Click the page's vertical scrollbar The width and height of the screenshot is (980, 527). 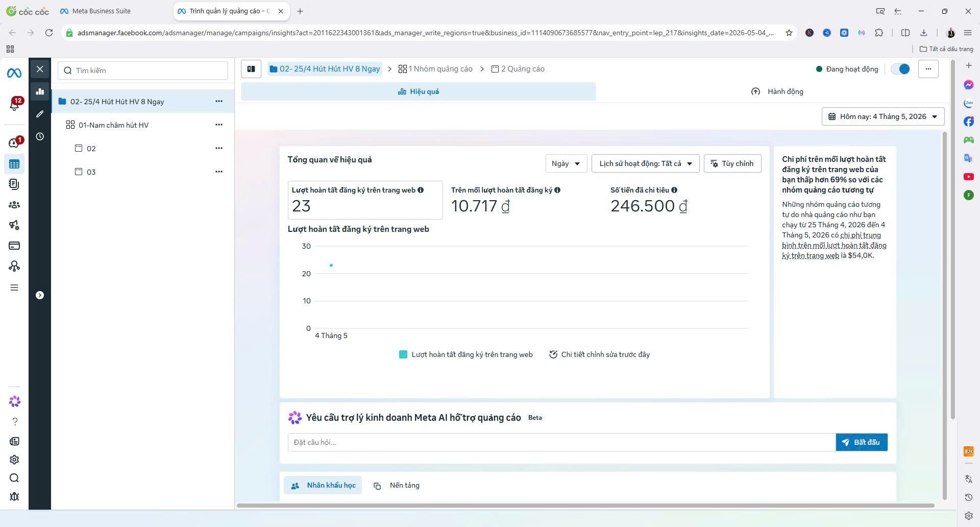(x=952, y=240)
